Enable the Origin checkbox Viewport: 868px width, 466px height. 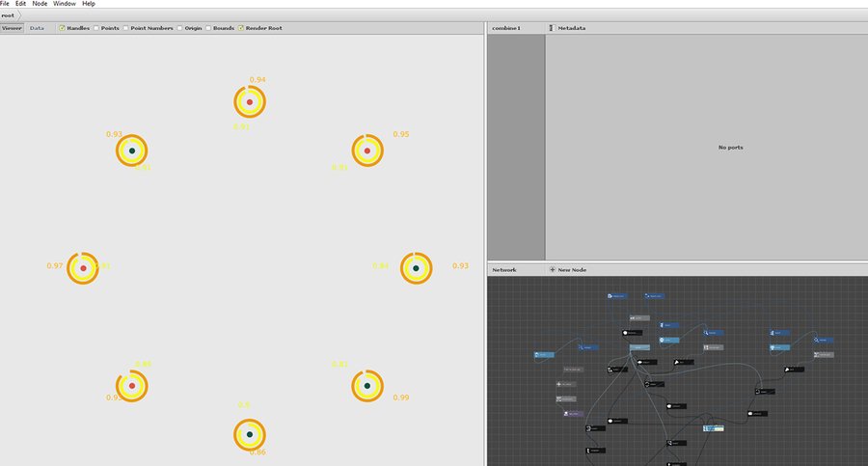click(180, 28)
